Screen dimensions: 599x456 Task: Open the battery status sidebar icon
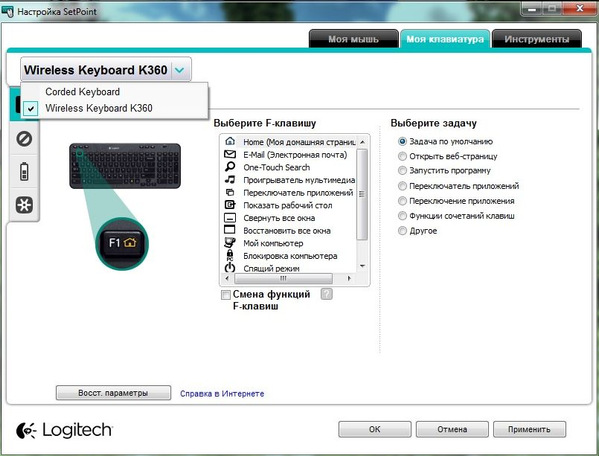tap(24, 171)
